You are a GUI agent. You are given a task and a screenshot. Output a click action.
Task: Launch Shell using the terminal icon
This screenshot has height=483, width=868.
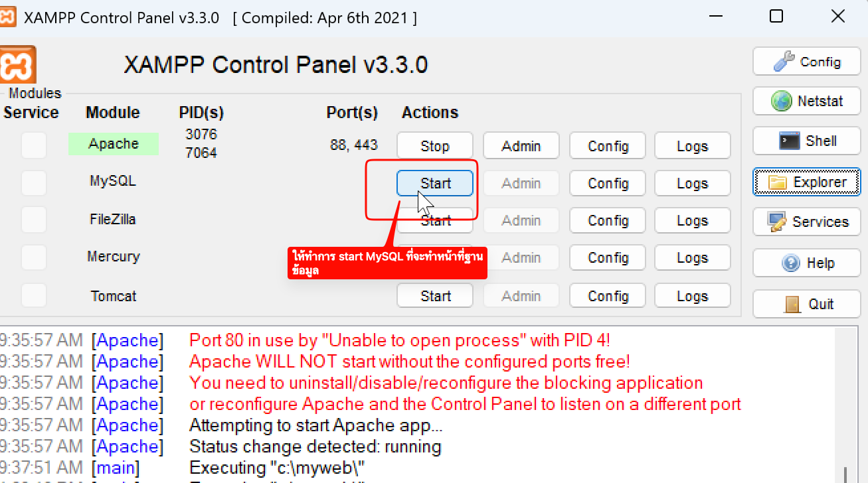(789, 141)
